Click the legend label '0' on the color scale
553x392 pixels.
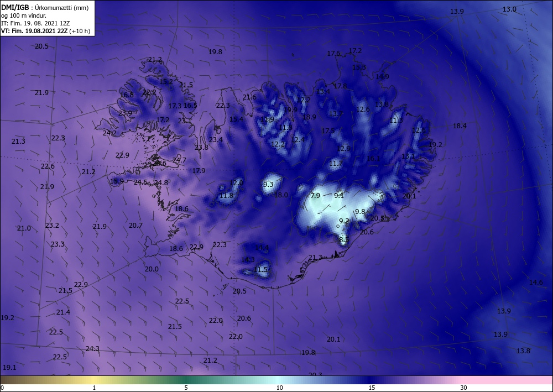point(2,388)
